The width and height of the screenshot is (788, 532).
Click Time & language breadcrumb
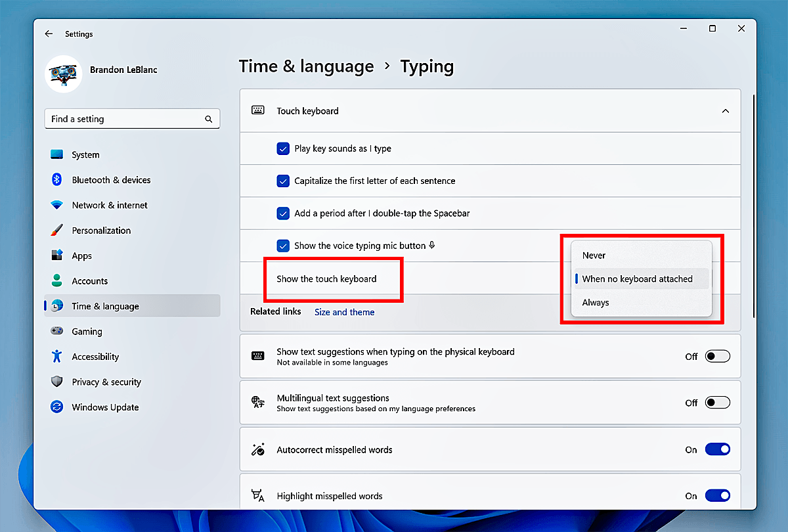[306, 66]
